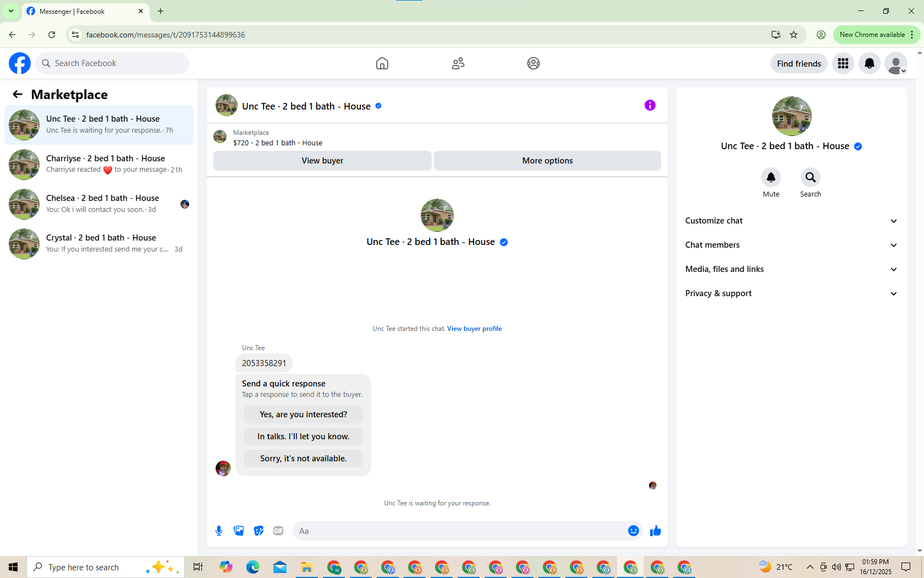Click Find friends button
Image resolution: width=924 pixels, height=578 pixels.
point(799,63)
